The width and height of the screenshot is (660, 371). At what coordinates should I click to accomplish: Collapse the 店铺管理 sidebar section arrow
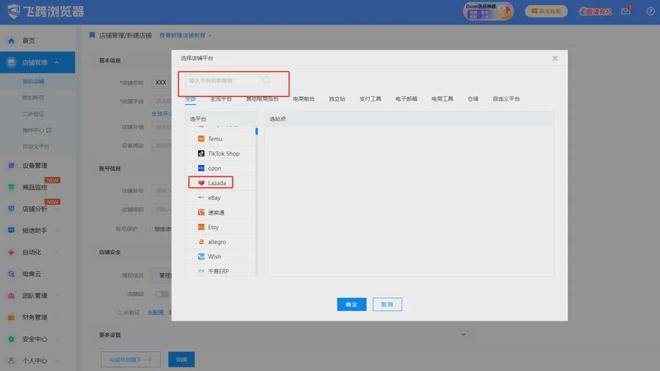tap(56, 62)
